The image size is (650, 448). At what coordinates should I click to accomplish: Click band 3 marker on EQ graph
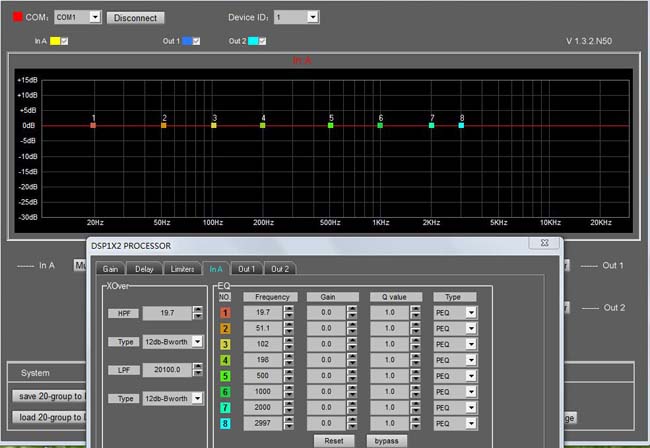[x=214, y=126]
